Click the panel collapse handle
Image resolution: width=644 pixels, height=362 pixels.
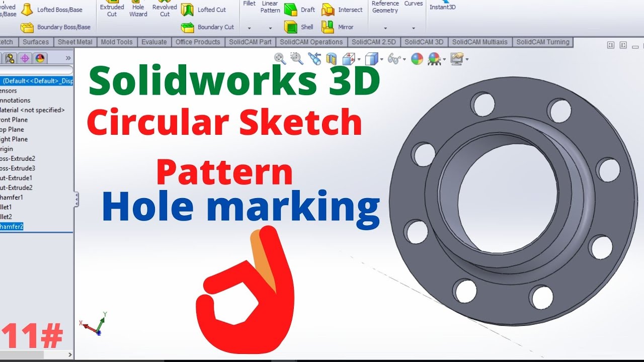click(x=76, y=199)
